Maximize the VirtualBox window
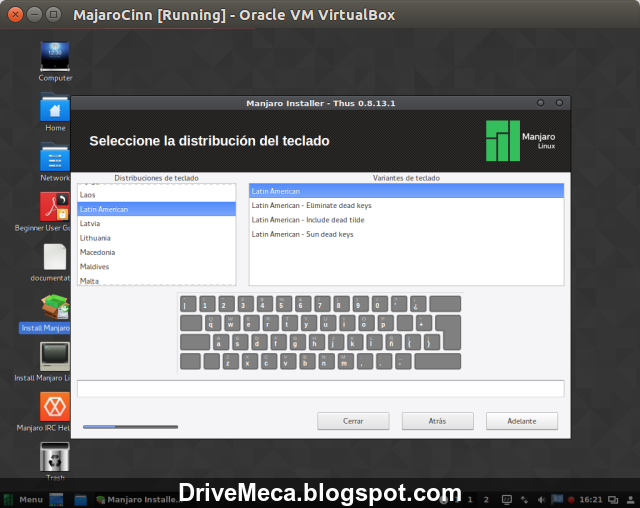Image resolution: width=640 pixels, height=508 pixels. pyautogui.click(x=53, y=15)
